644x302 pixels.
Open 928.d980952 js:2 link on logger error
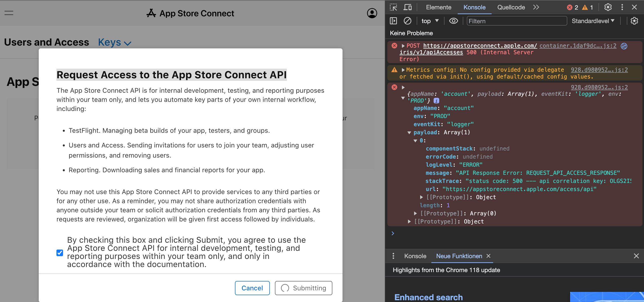[599, 87]
